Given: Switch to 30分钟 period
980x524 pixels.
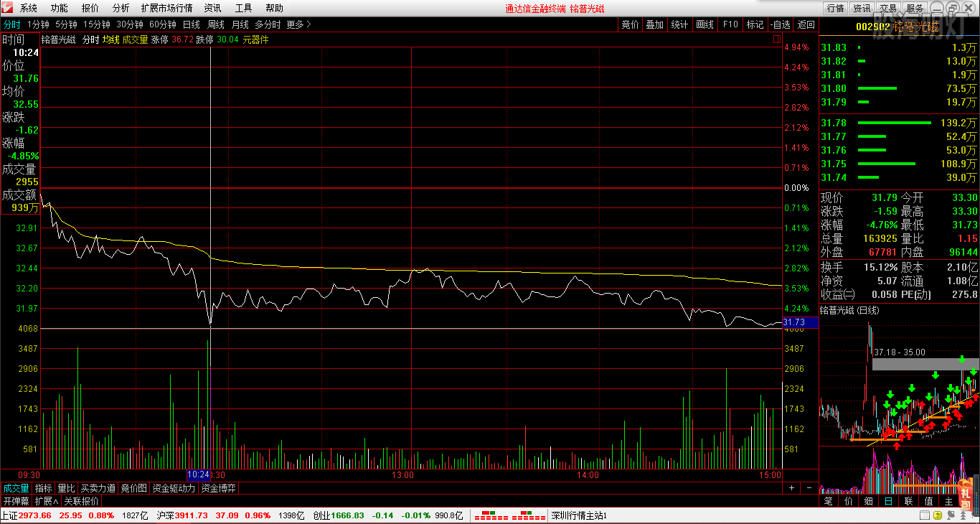Looking at the screenshot, I should pos(130,24).
